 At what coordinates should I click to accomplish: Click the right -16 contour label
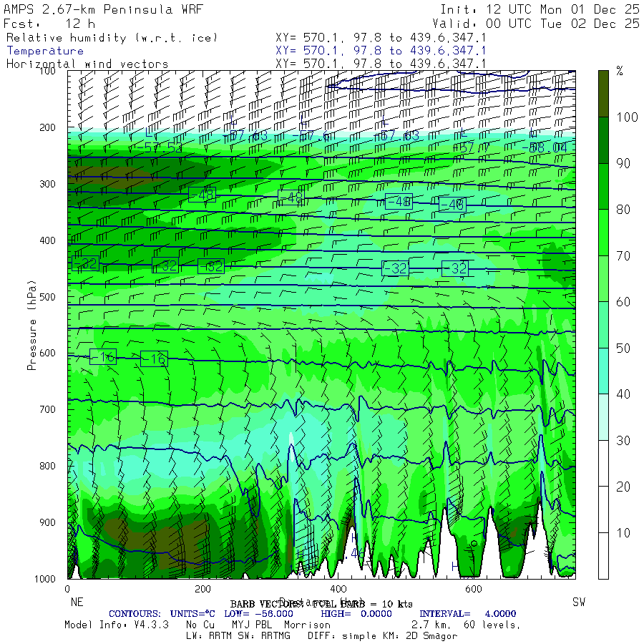pos(155,359)
